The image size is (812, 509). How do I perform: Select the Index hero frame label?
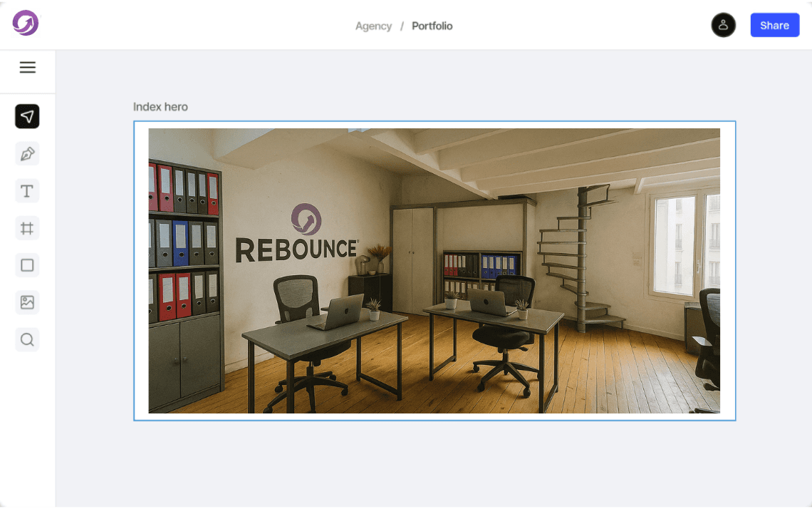(160, 107)
